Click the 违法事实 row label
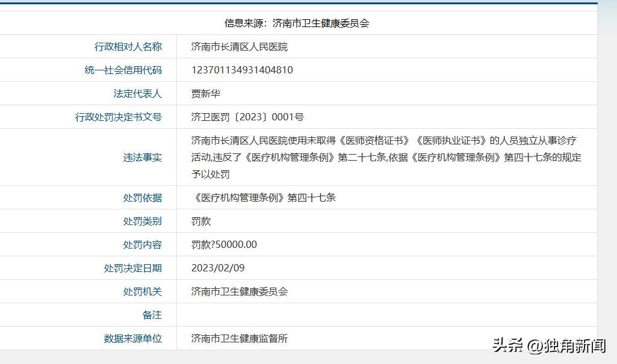Screen dimensions: 617x364 [x=142, y=157]
